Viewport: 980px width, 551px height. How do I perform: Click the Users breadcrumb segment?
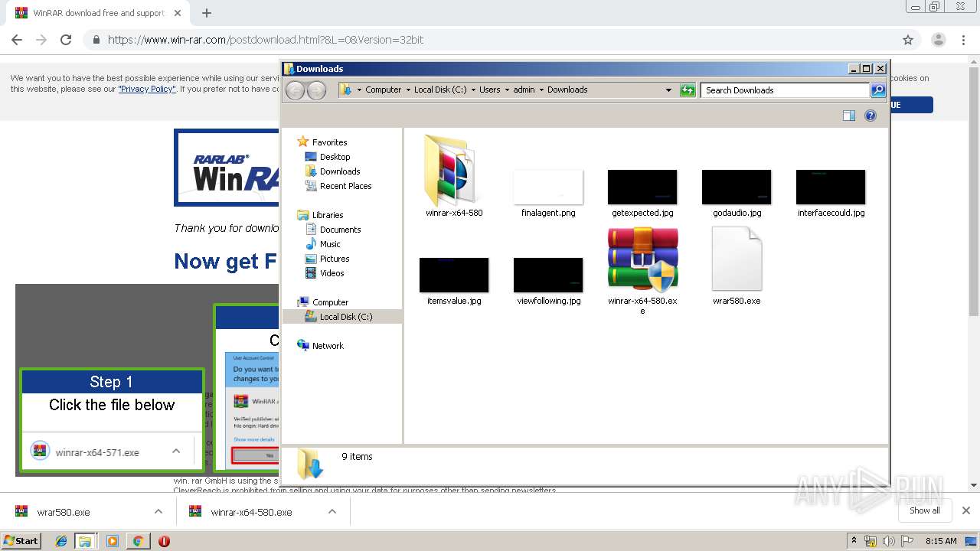(490, 90)
